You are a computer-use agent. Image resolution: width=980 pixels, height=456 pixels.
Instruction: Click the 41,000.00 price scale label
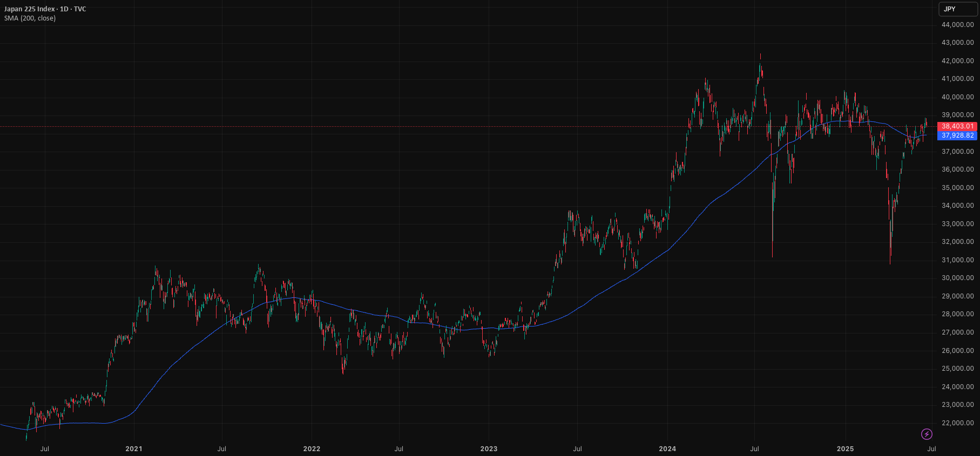(958, 79)
